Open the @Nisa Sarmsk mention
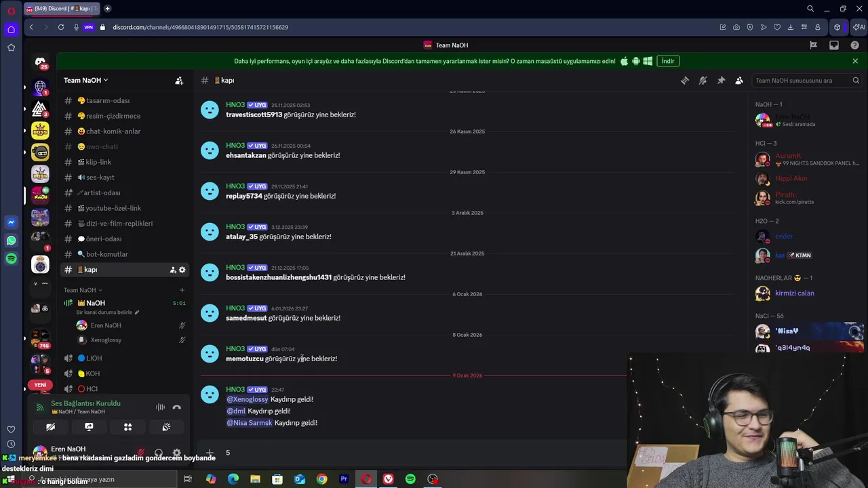Viewport: 868px width, 488px height. pos(250,423)
